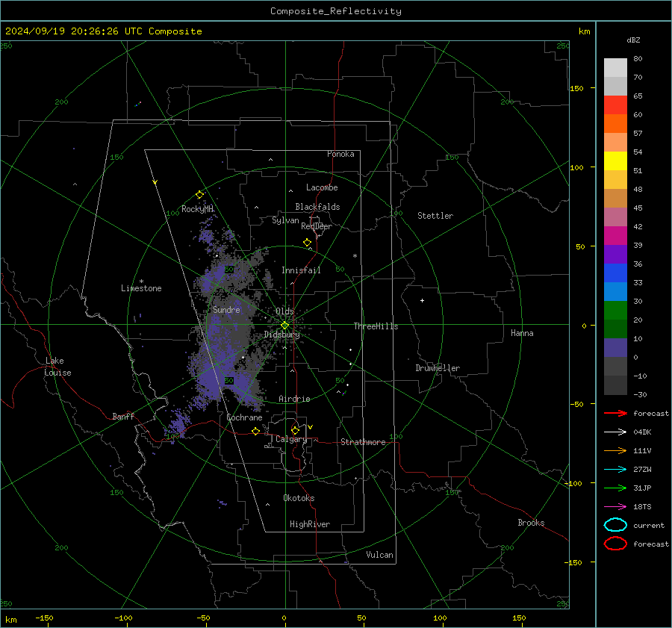Select the Airdrie label

click(294, 399)
